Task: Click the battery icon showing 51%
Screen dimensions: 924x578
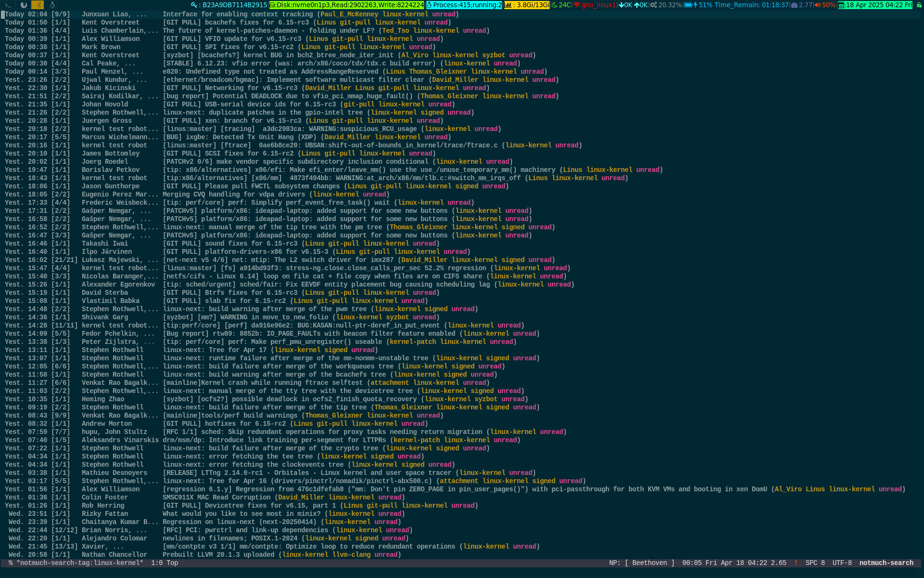Action: point(688,5)
